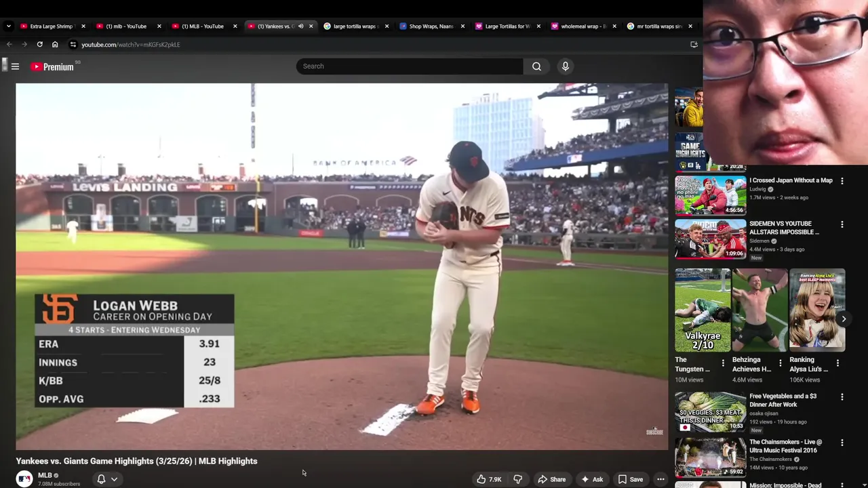Open the cast/install icon in address bar

[x=694, y=45]
